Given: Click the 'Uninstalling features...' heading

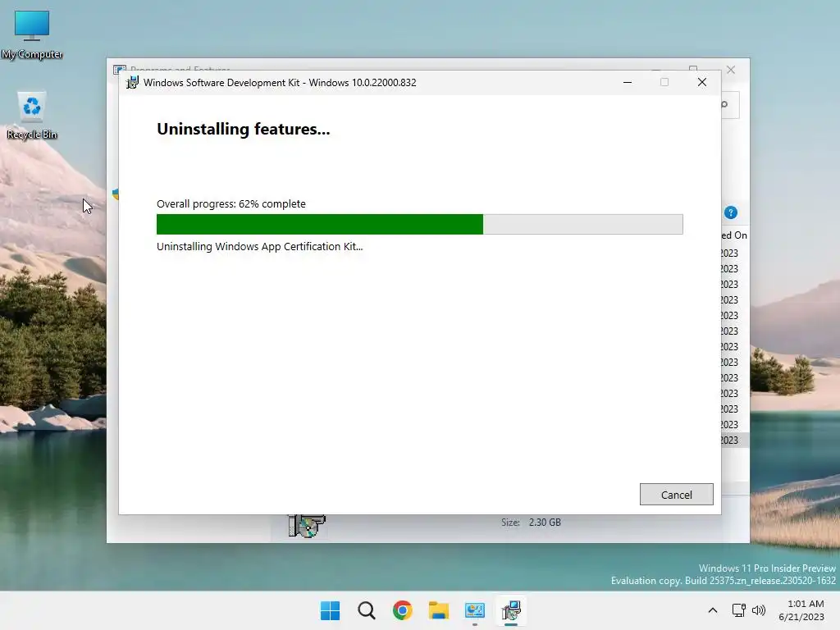Looking at the screenshot, I should tap(243, 129).
